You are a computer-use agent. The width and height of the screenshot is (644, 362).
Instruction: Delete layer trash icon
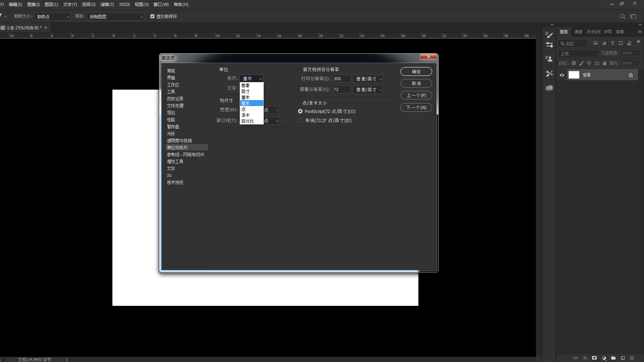pos(632,358)
